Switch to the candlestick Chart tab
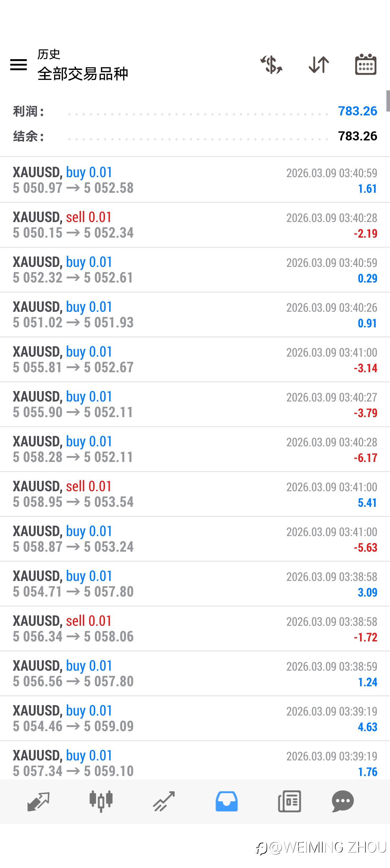 101,801
